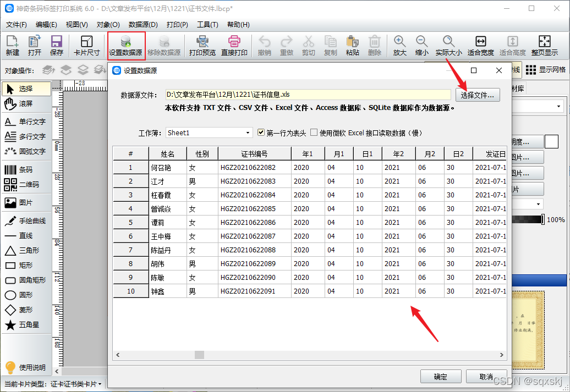Image resolution: width=570 pixels, height=392 pixels.
Task: Click the 整页显示 full page icon
Action: tap(544, 46)
